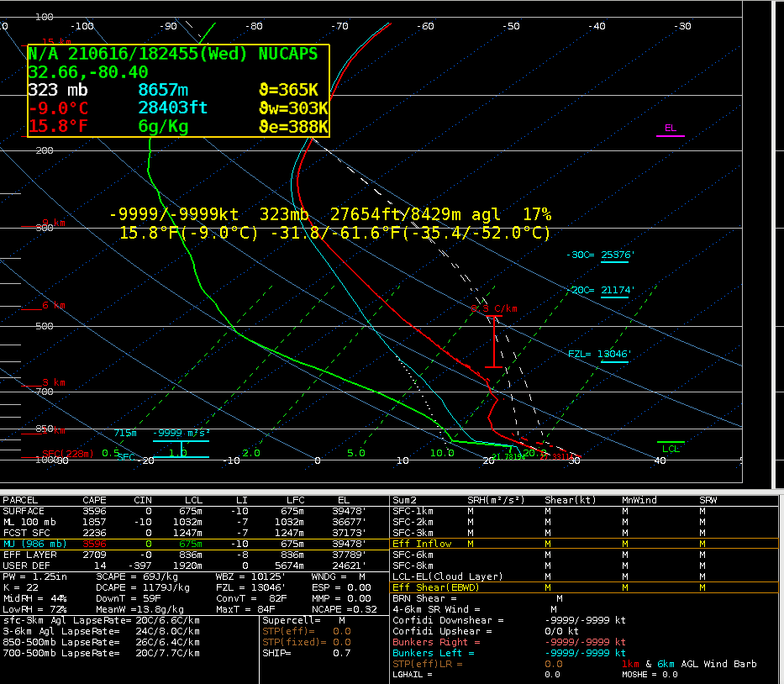Click the LFC column header
Viewport: 784px width, 684px height.
pyautogui.click(x=296, y=500)
